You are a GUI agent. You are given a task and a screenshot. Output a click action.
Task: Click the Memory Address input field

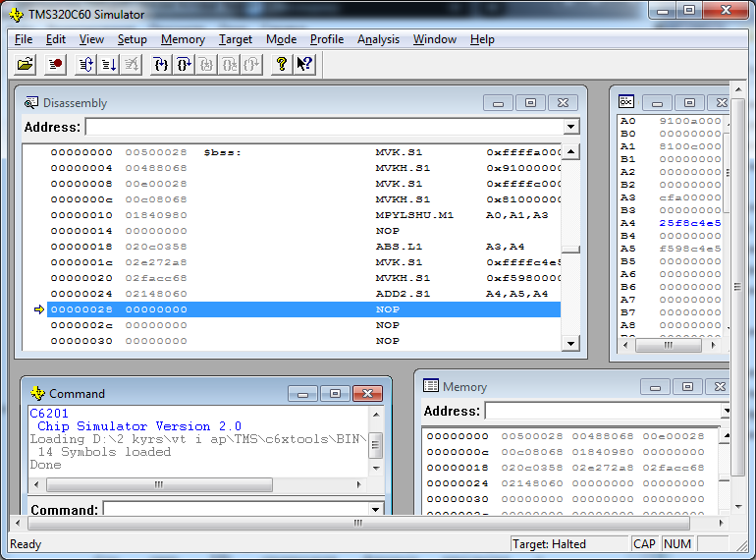[x=603, y=411]
